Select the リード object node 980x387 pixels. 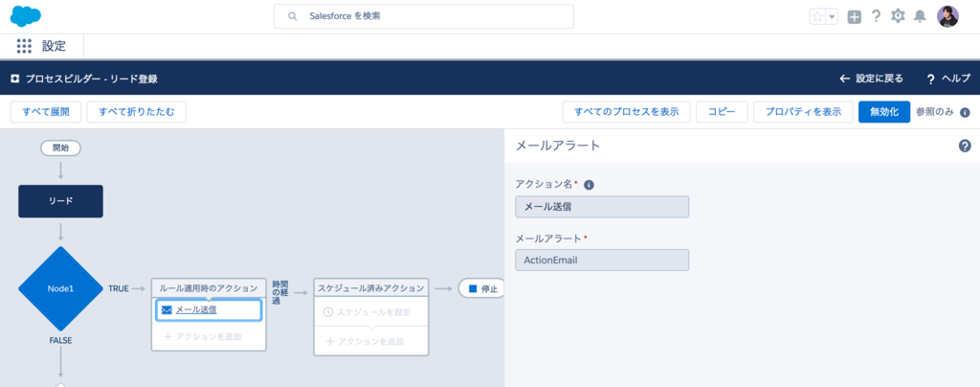click(x=60, y=201)
